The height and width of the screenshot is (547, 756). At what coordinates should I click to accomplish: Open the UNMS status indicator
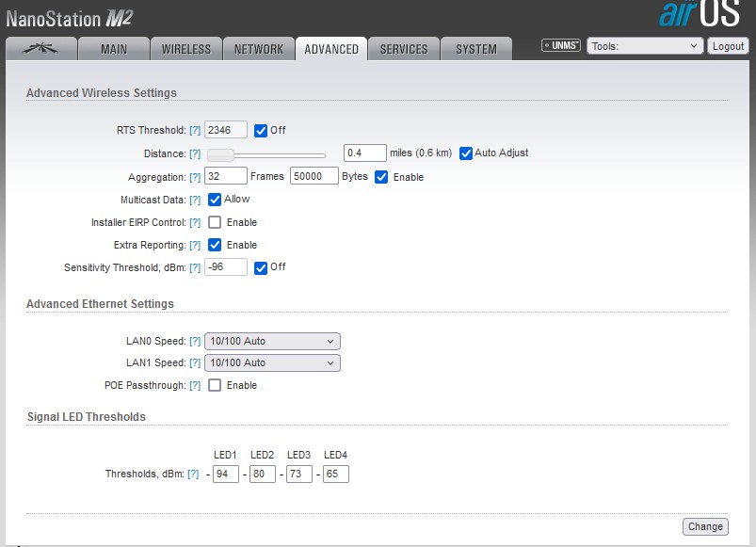[x=561, y=45]
